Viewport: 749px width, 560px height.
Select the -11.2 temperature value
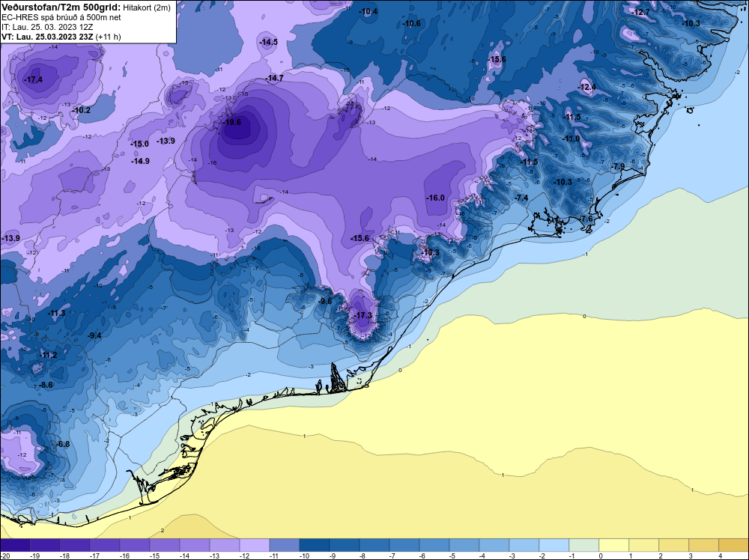click(x=48, y=355)
